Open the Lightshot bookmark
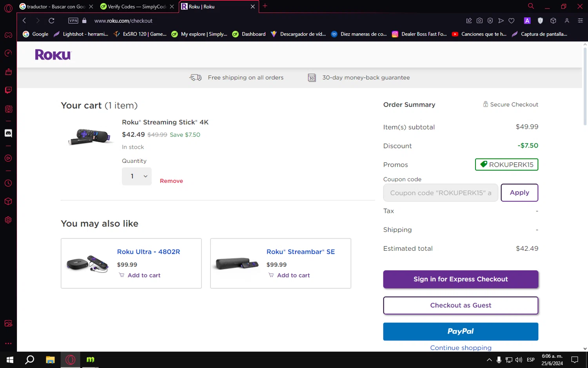This screenshot has height=368, width=588. [81, 34]
